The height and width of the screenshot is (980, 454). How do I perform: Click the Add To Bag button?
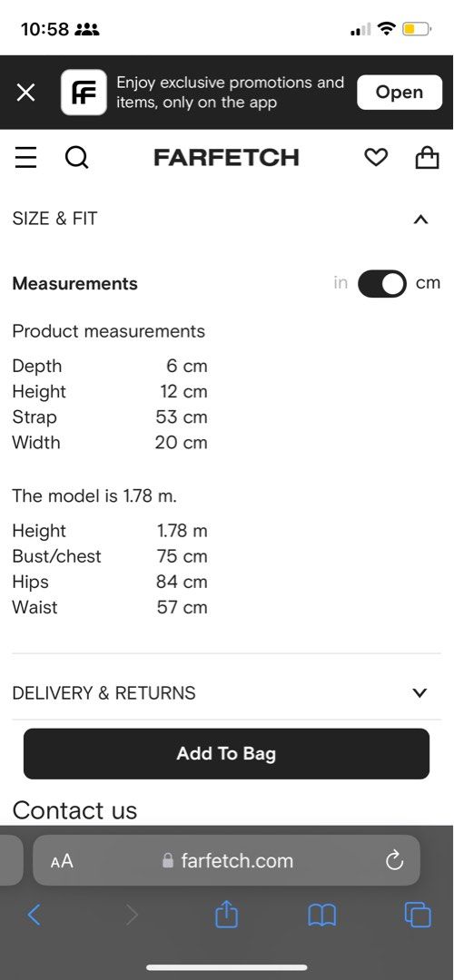click(226, 754)
